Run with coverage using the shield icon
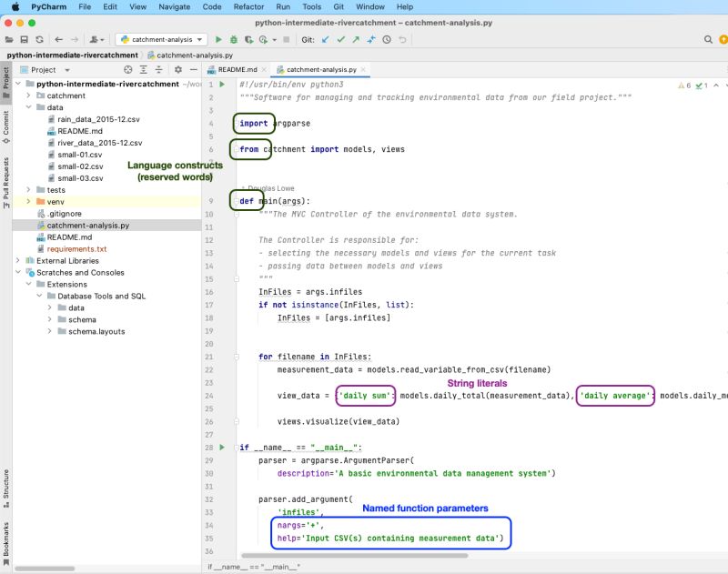This screenshot has height=574, width=728. [248, 40]
